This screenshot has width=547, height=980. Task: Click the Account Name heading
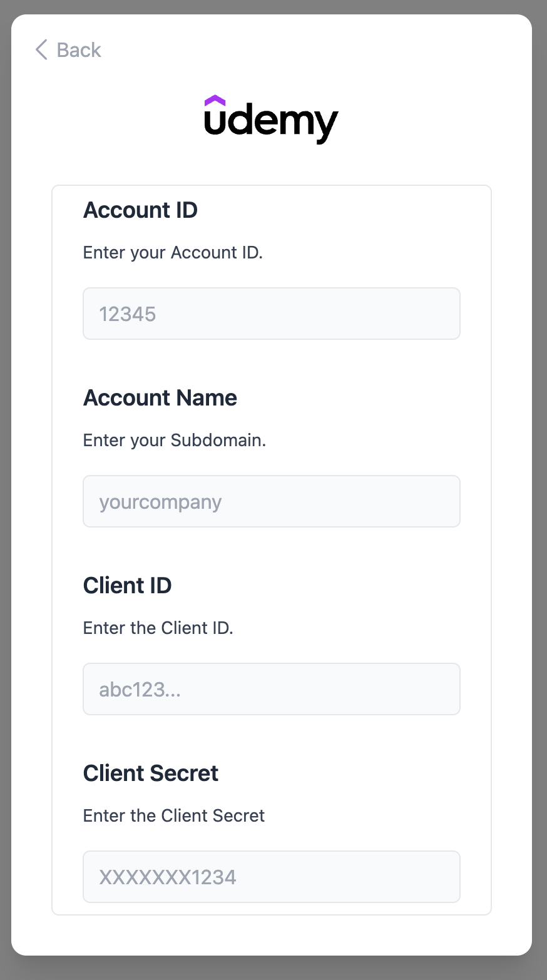point(160,398)
